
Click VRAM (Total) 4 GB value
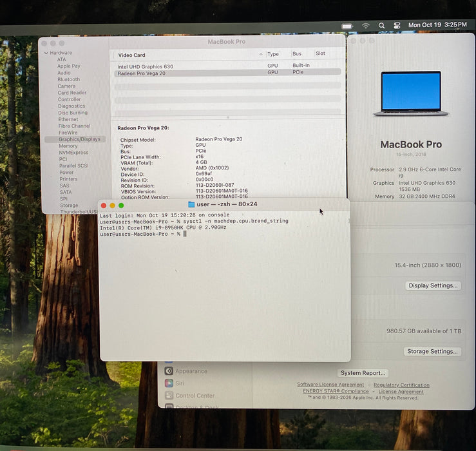(x=201, y=162)
